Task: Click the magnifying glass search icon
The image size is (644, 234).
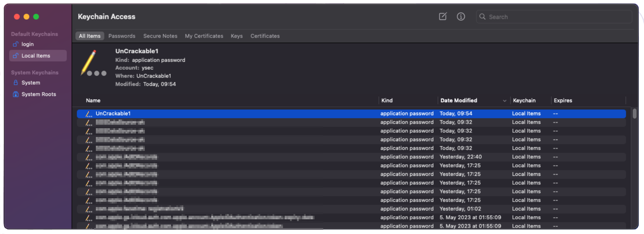Action: [482, 17]
